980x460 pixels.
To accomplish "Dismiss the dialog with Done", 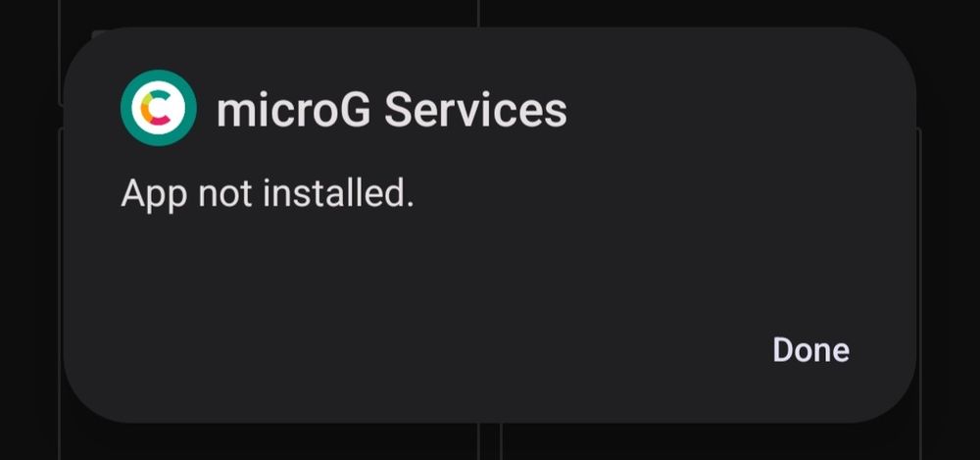I will point(810,349).
